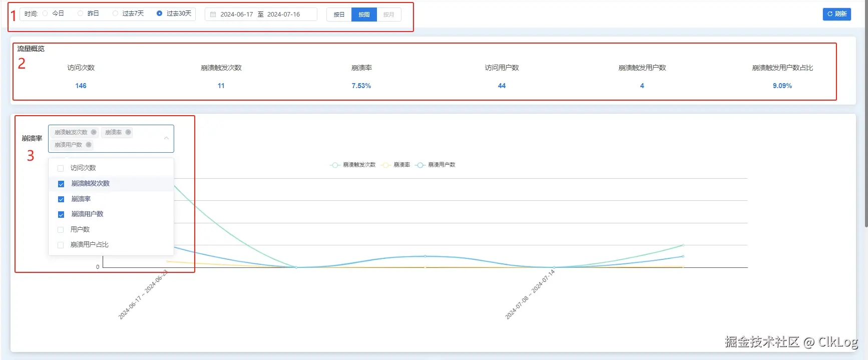Select the 今日 time radio button
The image size is (868, 360).
(x=45, y=14)
